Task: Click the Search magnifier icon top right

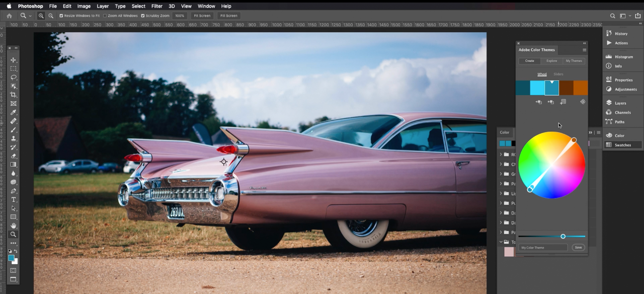Action: [612, 16]
